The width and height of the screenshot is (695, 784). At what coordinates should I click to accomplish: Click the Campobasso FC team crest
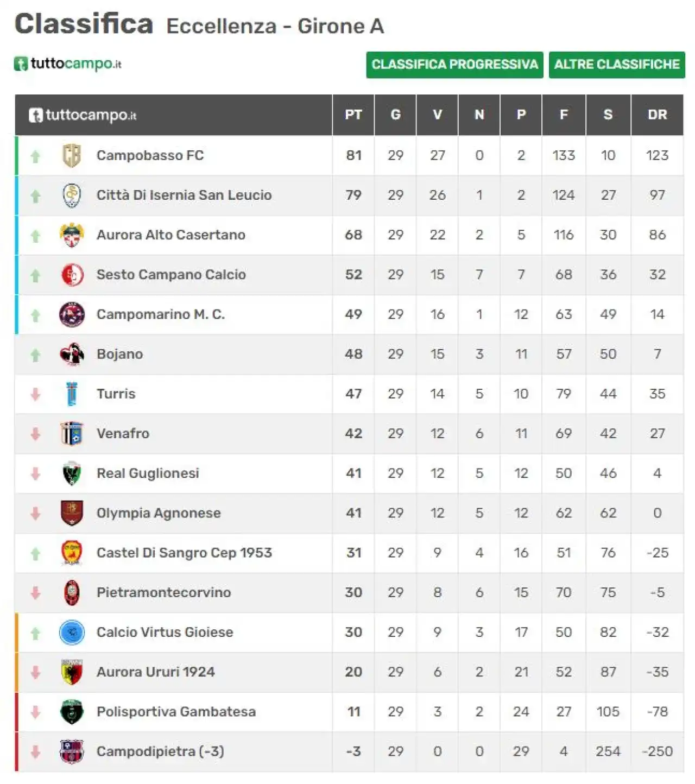click(x=72, y=155)
